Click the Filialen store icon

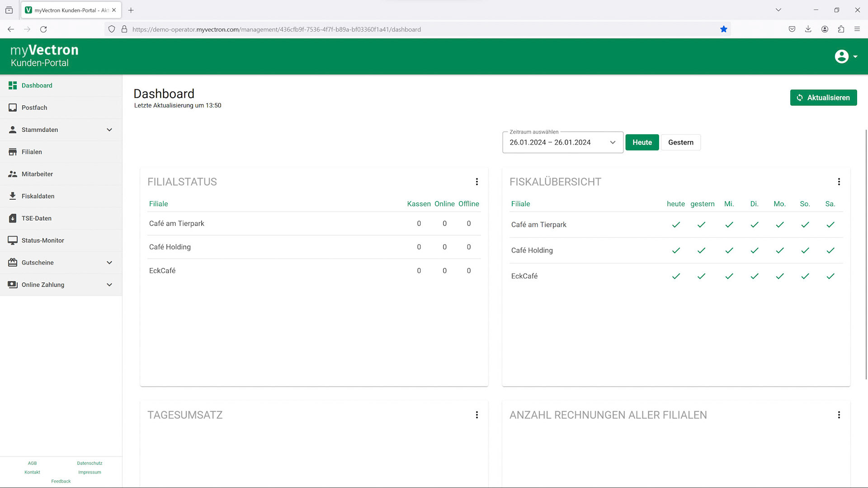tap(13, 152)
